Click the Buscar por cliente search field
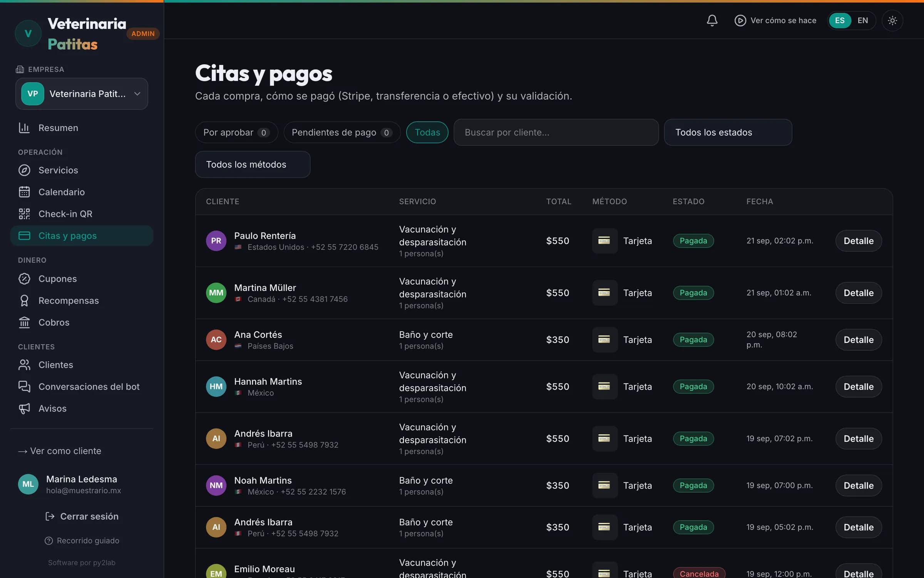924x578 pixels. click(x=556, y=132)
